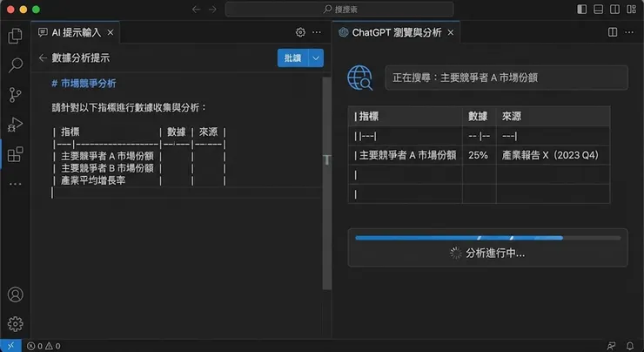Go back with the navigation left arrow
The height and width of the screenshot is (352, 644).
click(x=196, y=9)
